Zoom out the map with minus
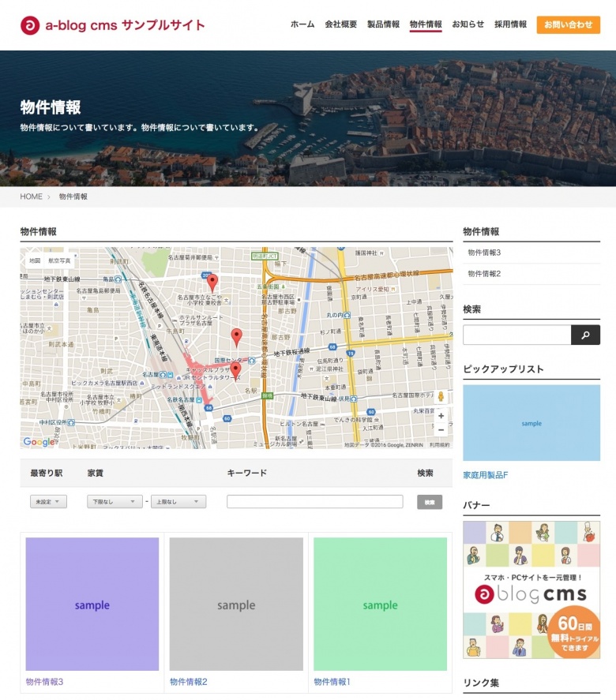Image resolution: width=616 pixels, height=700 pixels. click(x=441, y=430)
